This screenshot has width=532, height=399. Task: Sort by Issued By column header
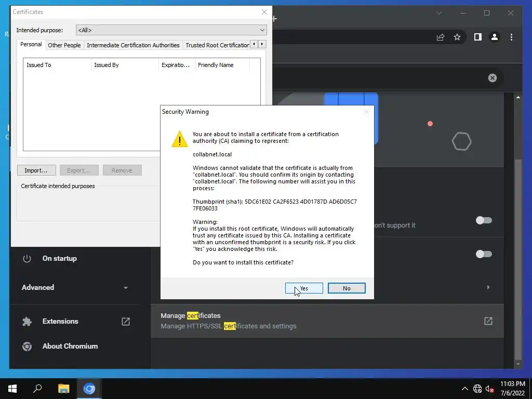click(125, 65)
